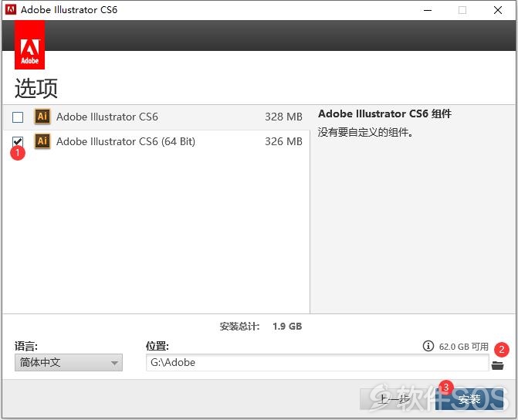The image size is (518, 420).
Task: Check the Adobe Illustrator CS6 328 MB checkbox
Action: click(x=18, y=117)
